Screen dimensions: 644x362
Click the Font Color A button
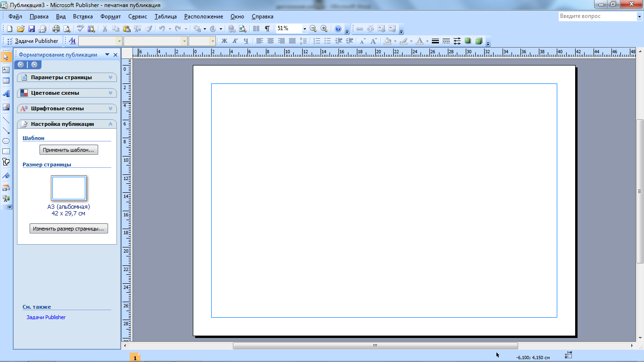coord(419,41)
